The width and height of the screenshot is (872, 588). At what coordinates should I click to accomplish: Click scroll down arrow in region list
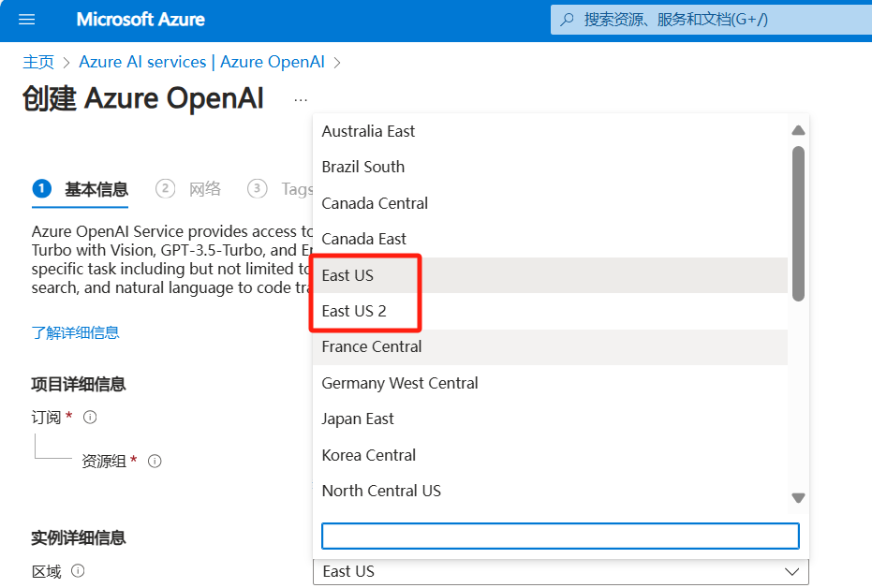click(x=798, y=498)
